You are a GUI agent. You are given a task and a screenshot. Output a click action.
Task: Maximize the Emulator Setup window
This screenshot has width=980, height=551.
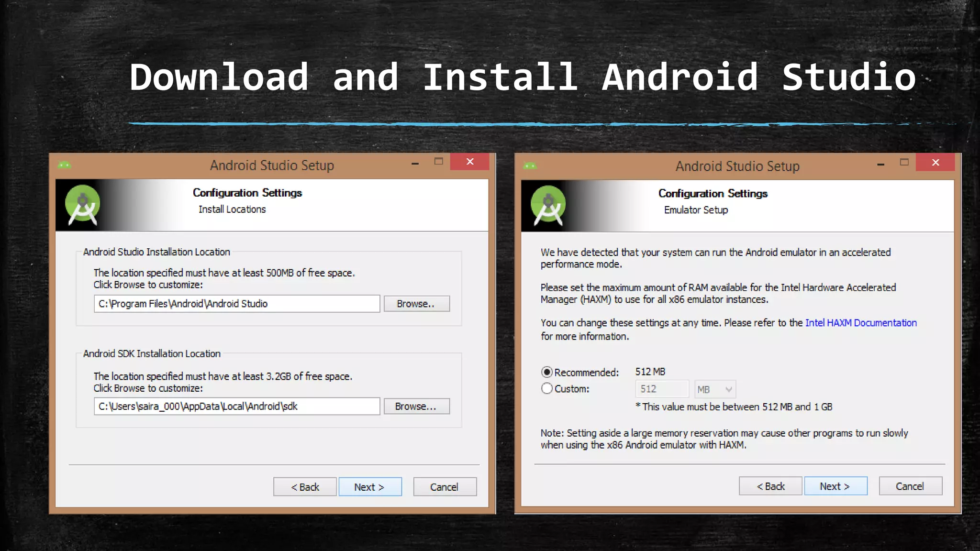pyautogui.click(x=904, y=163)
